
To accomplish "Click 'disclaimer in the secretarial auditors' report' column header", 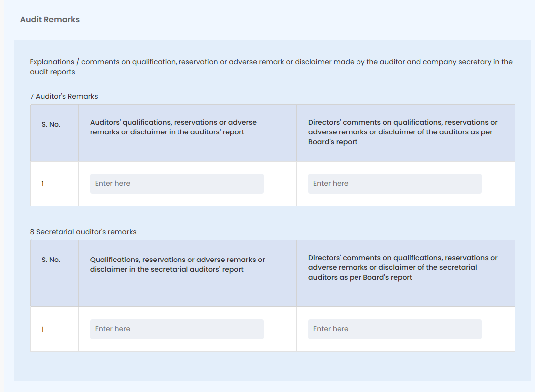I will click(178, 264).
